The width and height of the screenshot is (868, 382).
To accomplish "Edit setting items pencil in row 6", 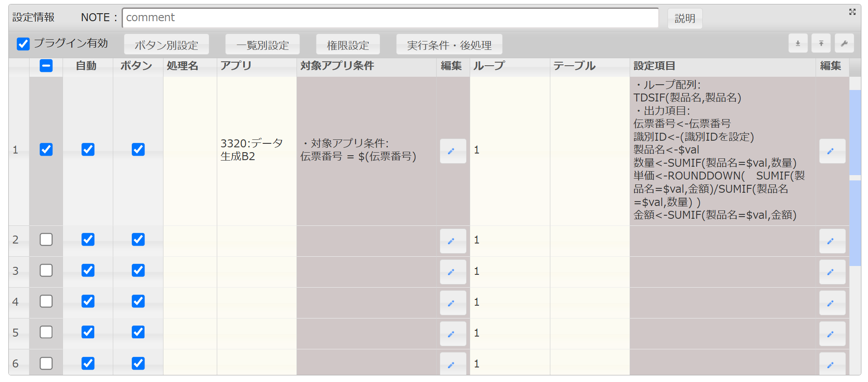I will pos(832,364).
